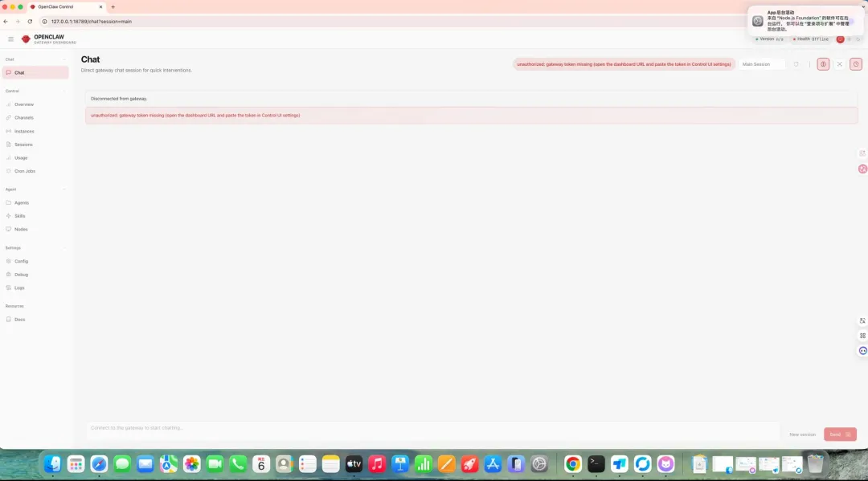Click the Health Offline status pill
The image size is (868, 481).
tap(811, 39)
